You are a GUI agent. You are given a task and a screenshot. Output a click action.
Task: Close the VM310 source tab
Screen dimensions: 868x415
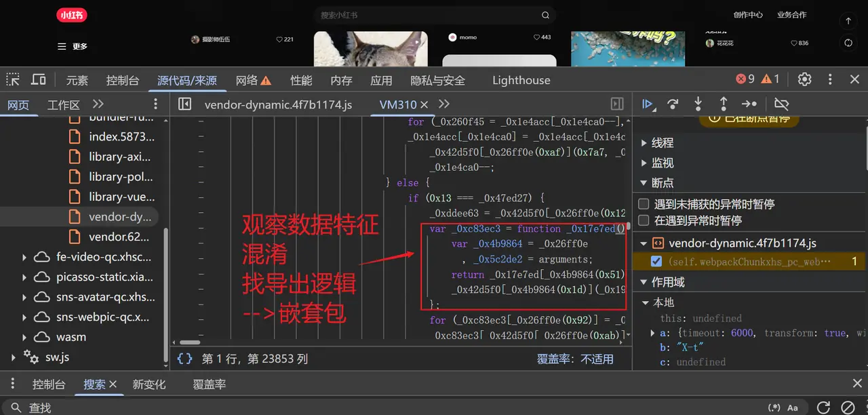[x=425, y=104]
